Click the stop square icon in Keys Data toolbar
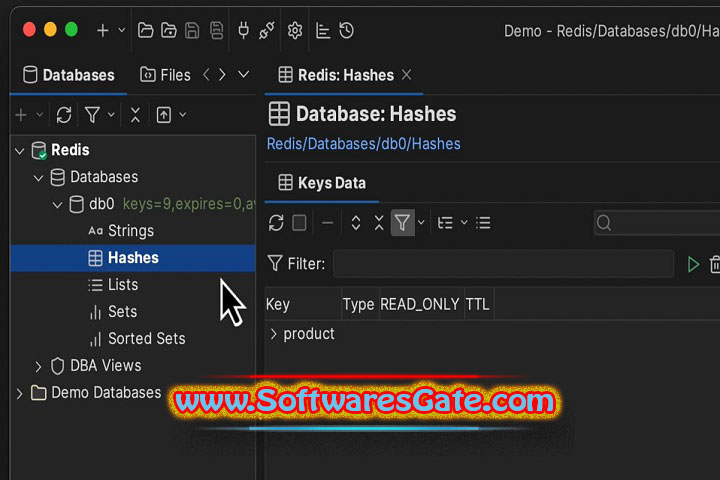Viewport: 720px width, 480px height. click(x=299, y=223)
